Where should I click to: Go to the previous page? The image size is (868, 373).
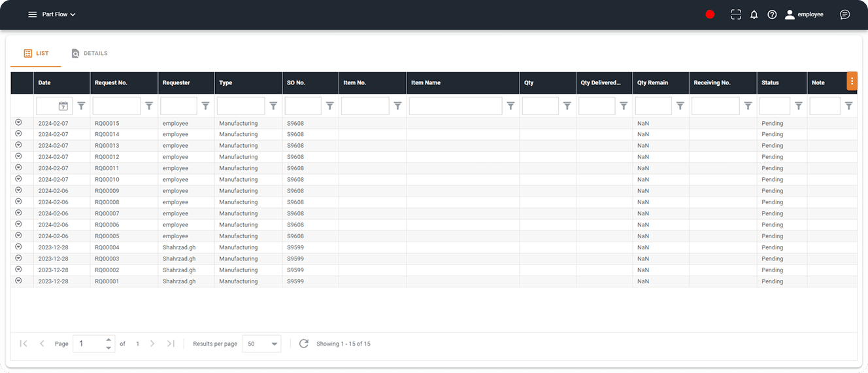coord(42,344)
